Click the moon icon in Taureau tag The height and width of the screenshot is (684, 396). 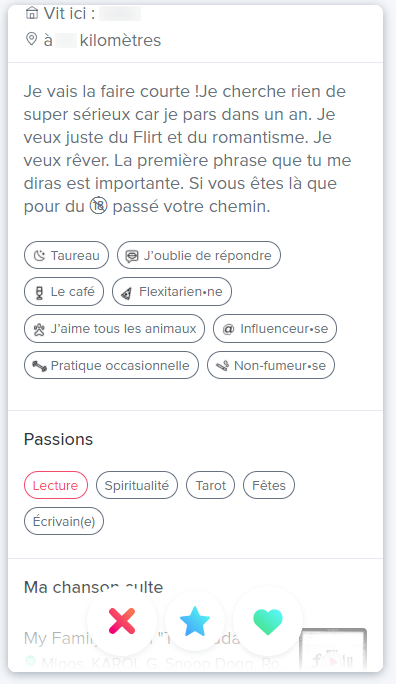tap(40, 256)
